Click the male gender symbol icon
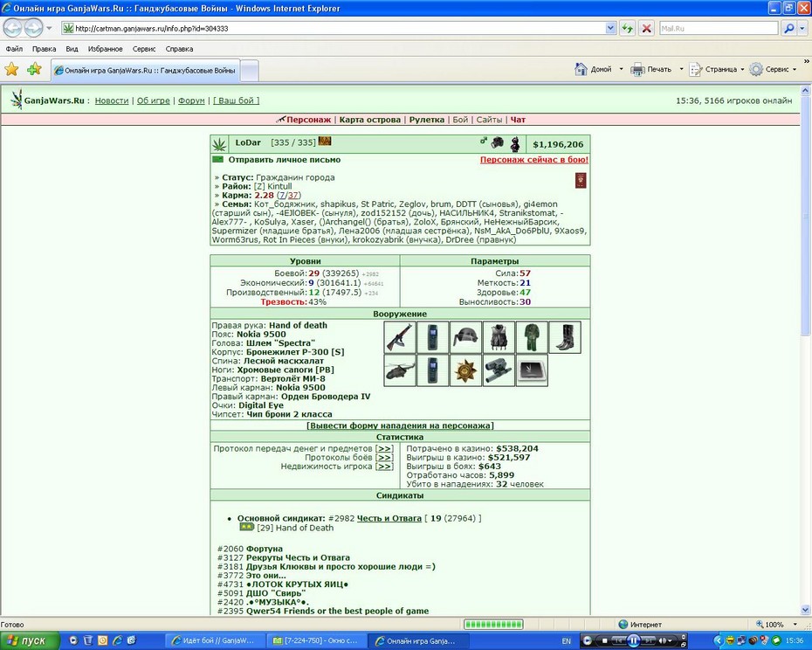The image size is (812, 650). click(x=484, y=141)
